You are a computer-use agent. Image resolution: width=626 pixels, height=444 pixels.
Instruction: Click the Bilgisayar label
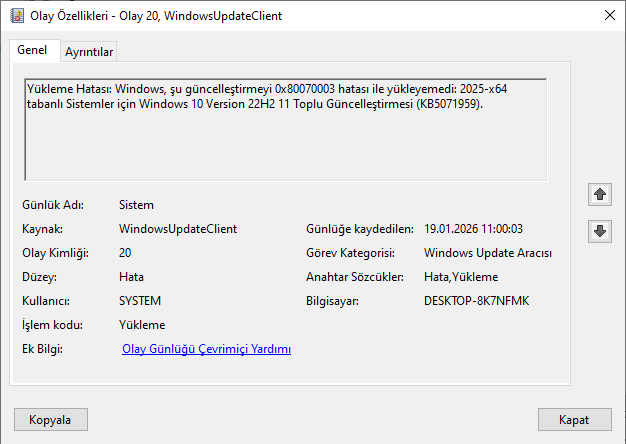click(332, 301)
